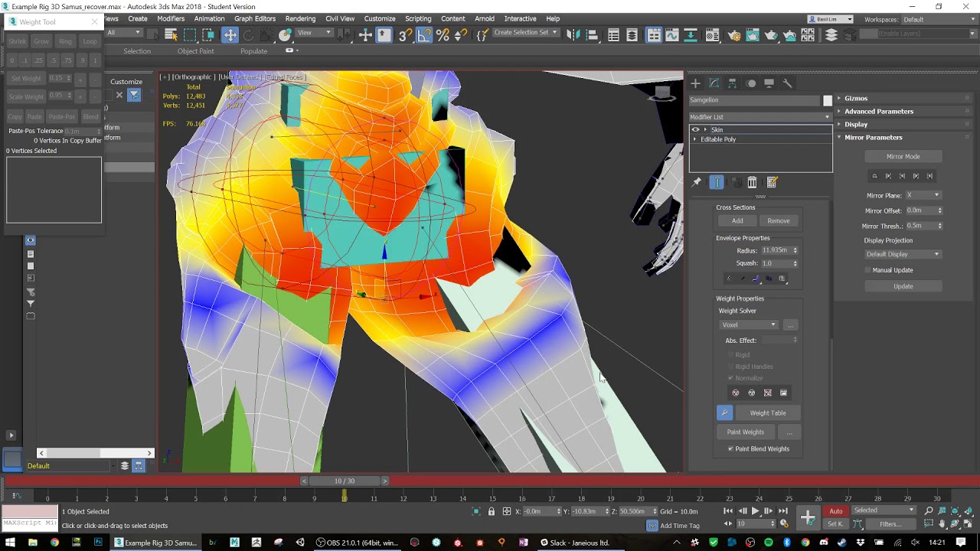Toggle the Skin modifier eye icon

[695, 129]
